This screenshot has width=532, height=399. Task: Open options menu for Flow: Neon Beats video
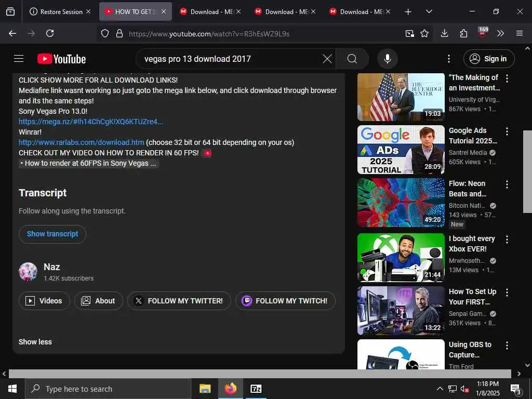[507, 184]
